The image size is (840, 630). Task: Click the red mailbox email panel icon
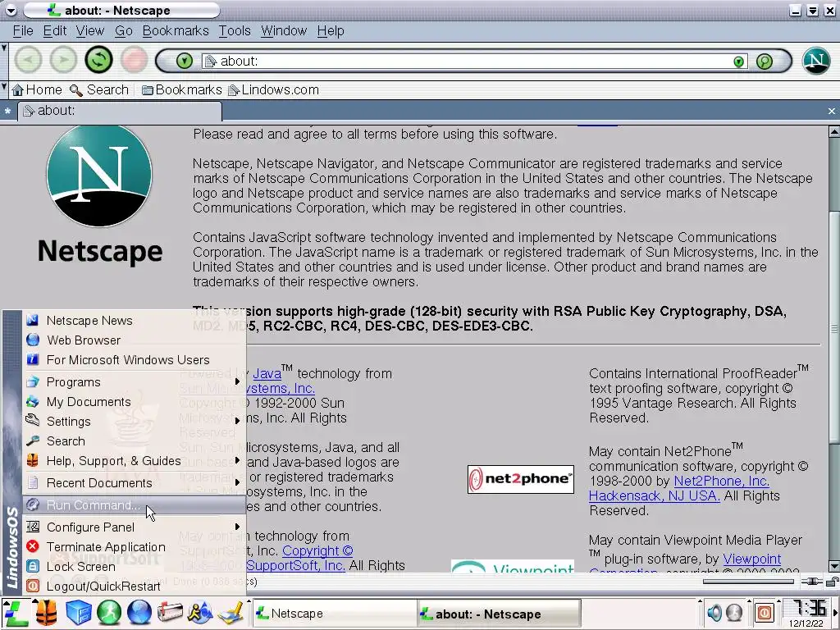pyautogui.click(x=170, y=613)
